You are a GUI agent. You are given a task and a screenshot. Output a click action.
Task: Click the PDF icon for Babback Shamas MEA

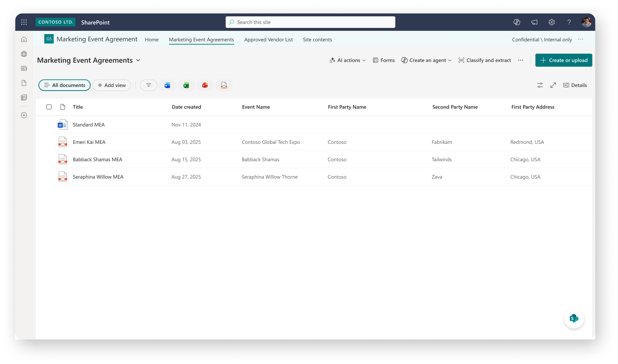pos(63,159)
